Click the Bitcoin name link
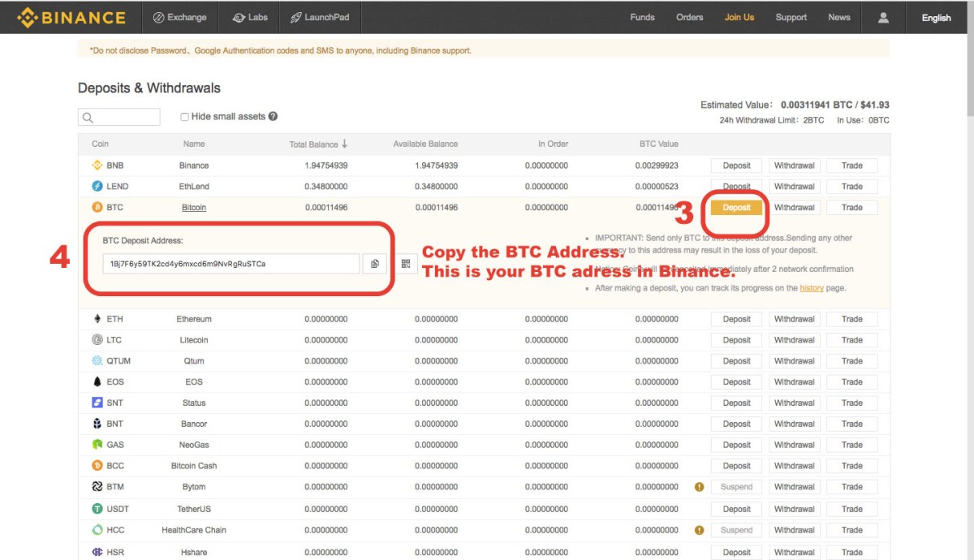Viewport: 974px width, 560px height. (194, 207)
